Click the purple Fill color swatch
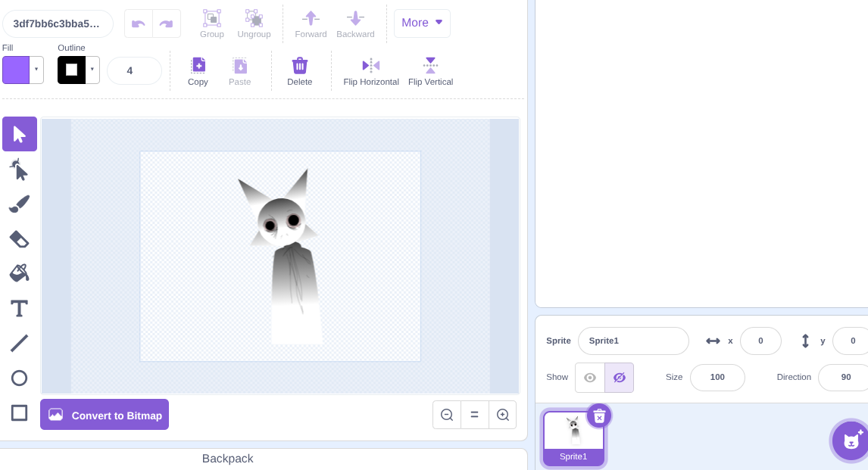The width and height of the screenshot is (868, 470). click(x=16, y=70)
